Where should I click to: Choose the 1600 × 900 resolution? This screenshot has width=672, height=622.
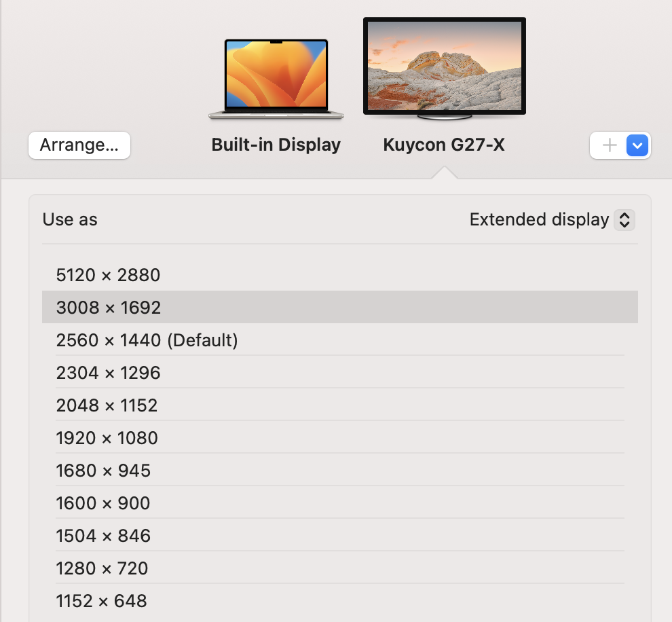coord(340,502)
